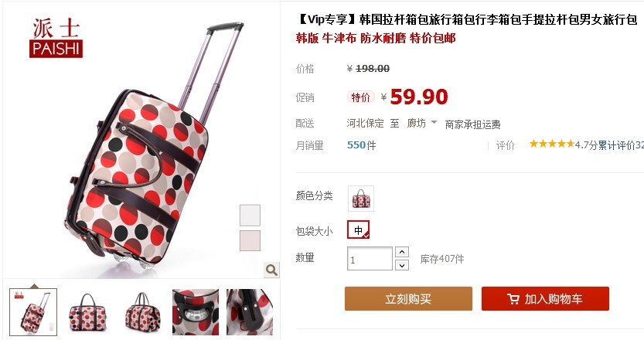Click the 特价 promotion badge
The image size is (644, 340).
point(360,97)
